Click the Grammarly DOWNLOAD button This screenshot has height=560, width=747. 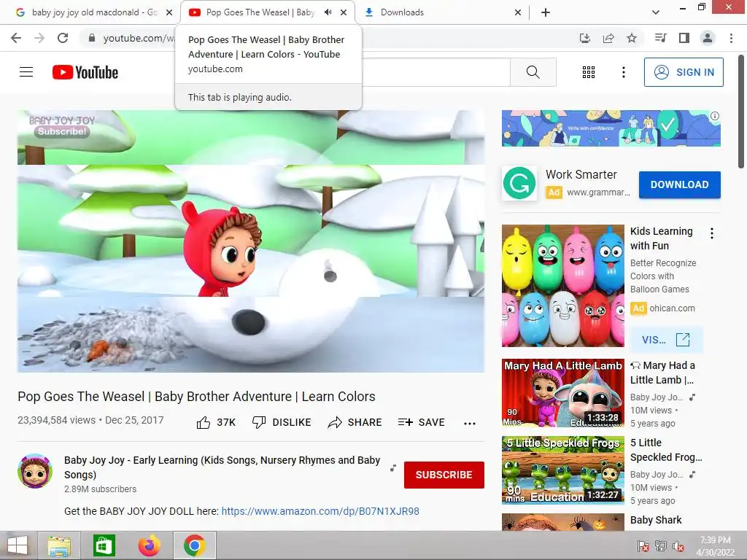coord(679,184)
